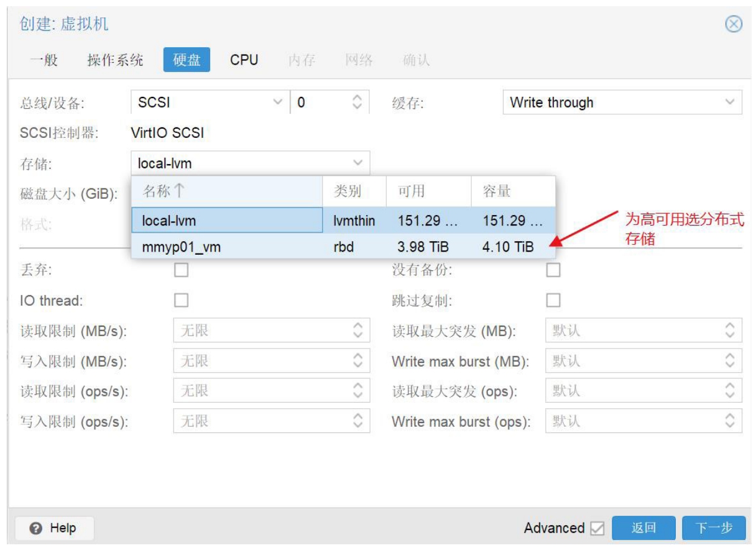The height and width of the screenshot is (553, 756).
Task: Enable the 丢弃 checkbox
Action: [x=181, y=270]
